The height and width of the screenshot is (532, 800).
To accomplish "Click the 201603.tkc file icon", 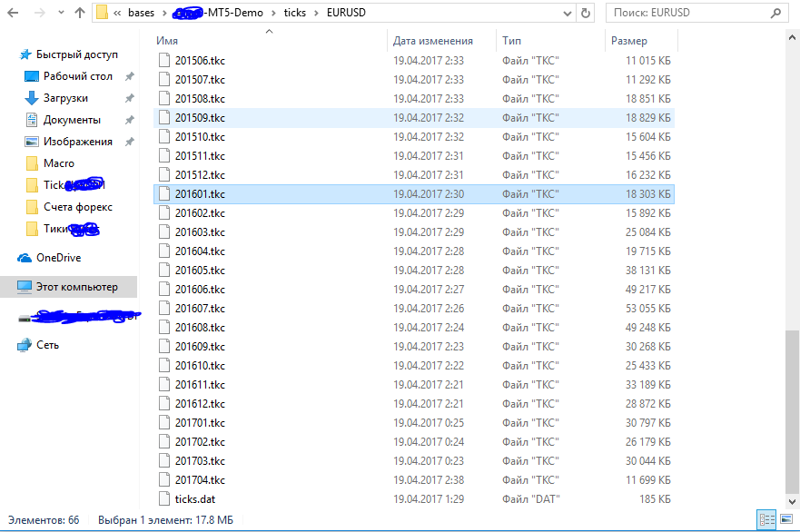I will 164,232.
